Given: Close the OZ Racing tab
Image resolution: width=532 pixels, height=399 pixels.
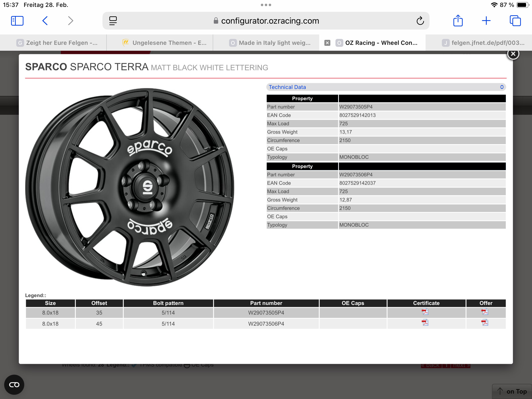Looking at the screenshot, I should (x=327, y=43).
